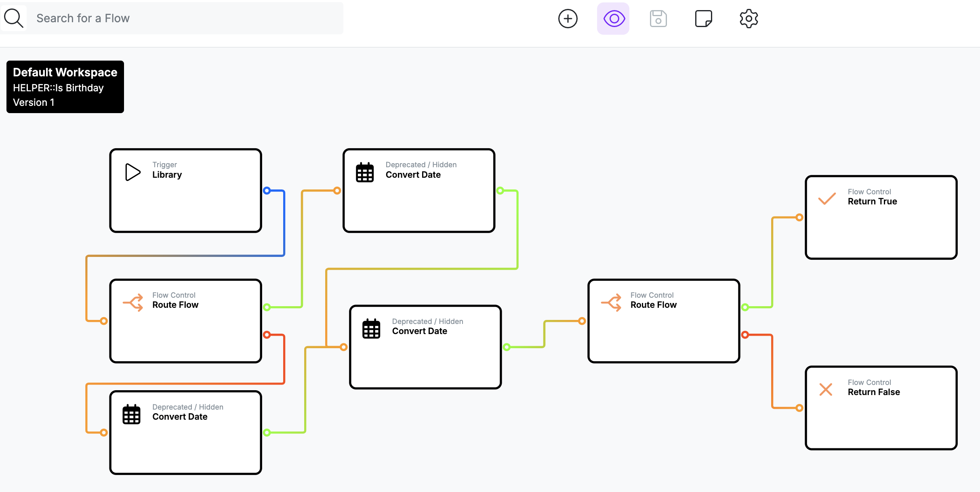Click the orange input port of top Convert Date node
The width and height of the screenshot is (980, 492).
(337, 190)
